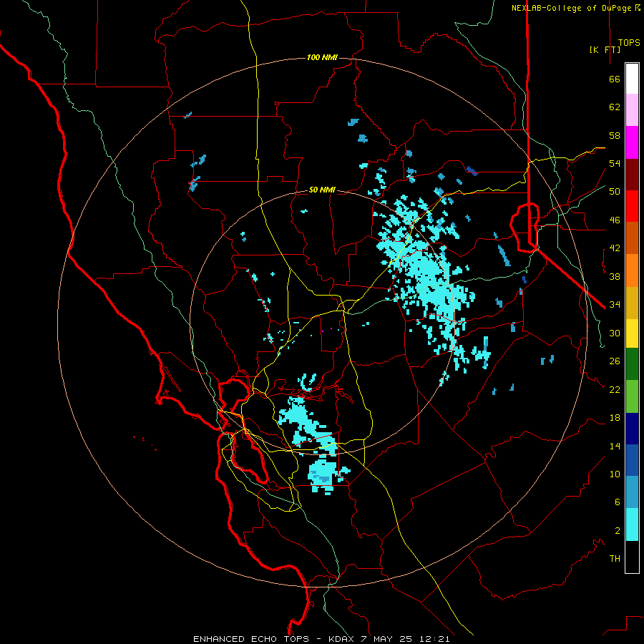Click the dark orange swatch near 42
Viewport: 644px width, 644px height.
point(632,238)
